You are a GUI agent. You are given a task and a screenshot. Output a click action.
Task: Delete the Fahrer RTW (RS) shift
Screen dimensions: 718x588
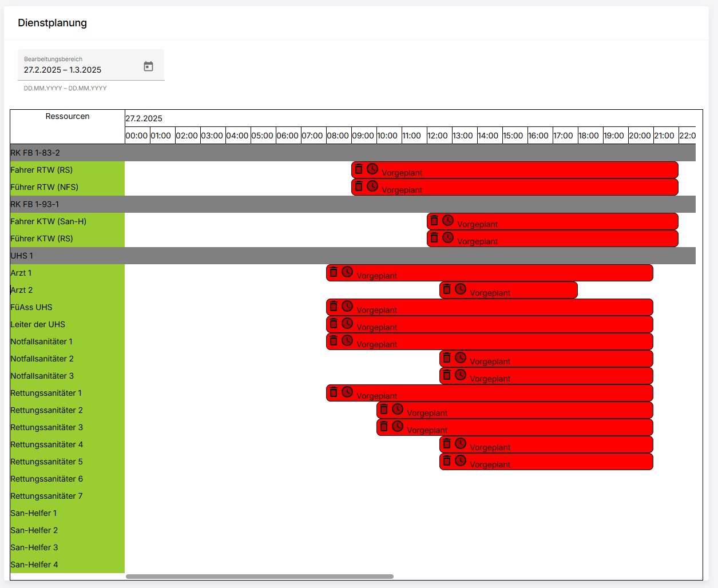[x=359, y=169]
